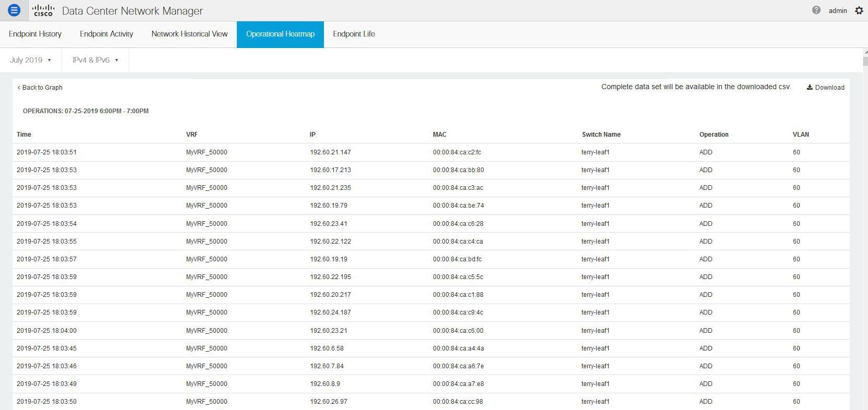Viewport: 868px width, 410px height.
Task: Click MAC address 00:00:84:ca:be:74
Action: [x=459, y=206]
